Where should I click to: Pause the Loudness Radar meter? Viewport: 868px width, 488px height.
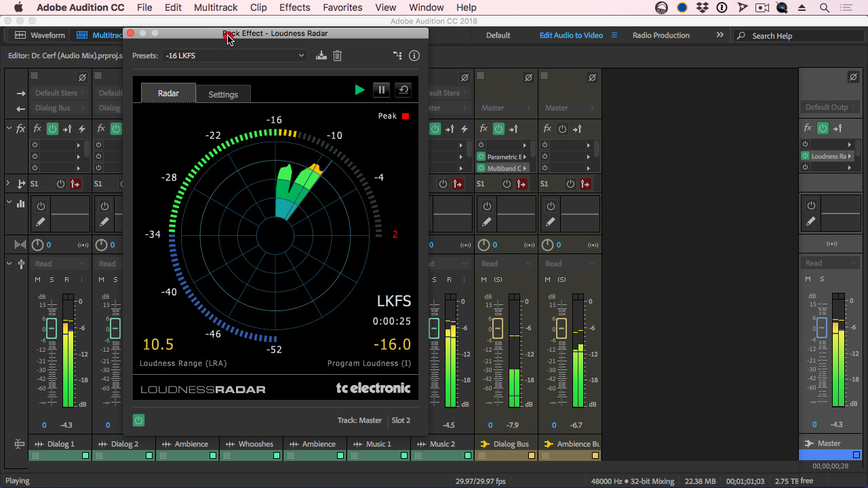point(382,89)
